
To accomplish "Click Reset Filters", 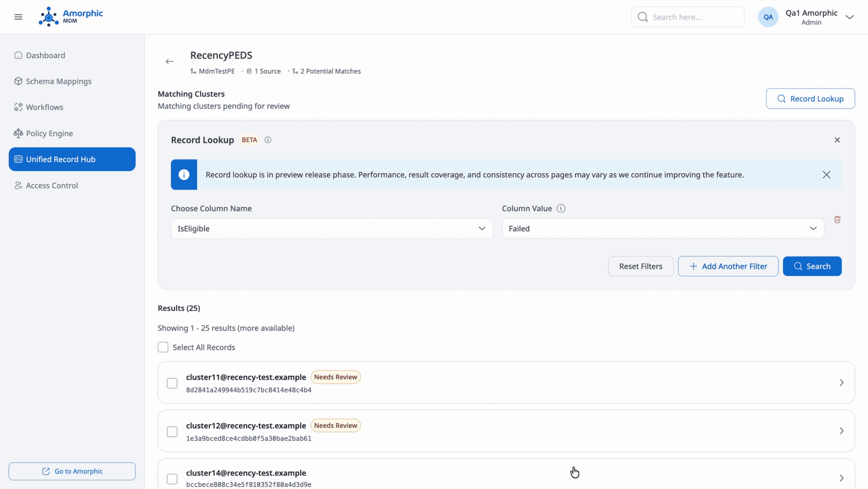I will point(640,266).
